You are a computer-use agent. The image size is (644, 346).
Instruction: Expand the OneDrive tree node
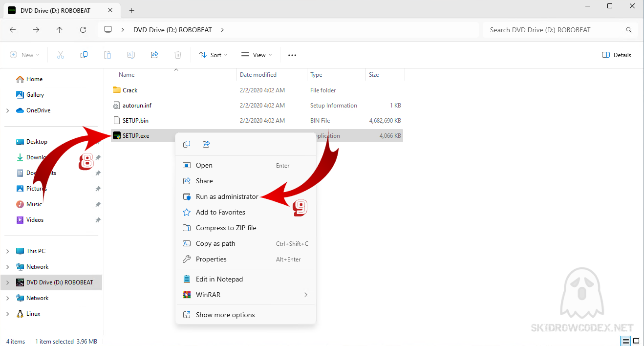pos(7,110)
